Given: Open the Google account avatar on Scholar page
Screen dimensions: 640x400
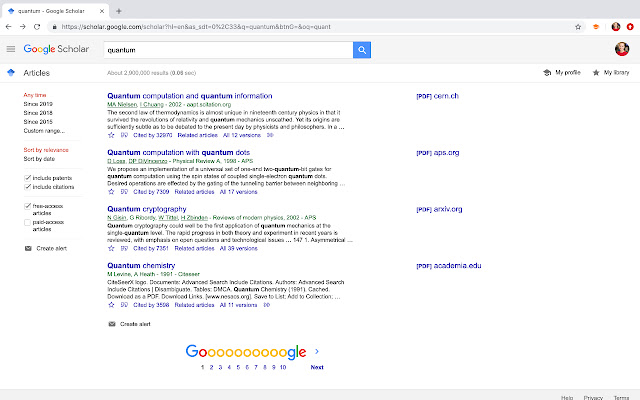Looking at the screenshot, I should point(622,49).
